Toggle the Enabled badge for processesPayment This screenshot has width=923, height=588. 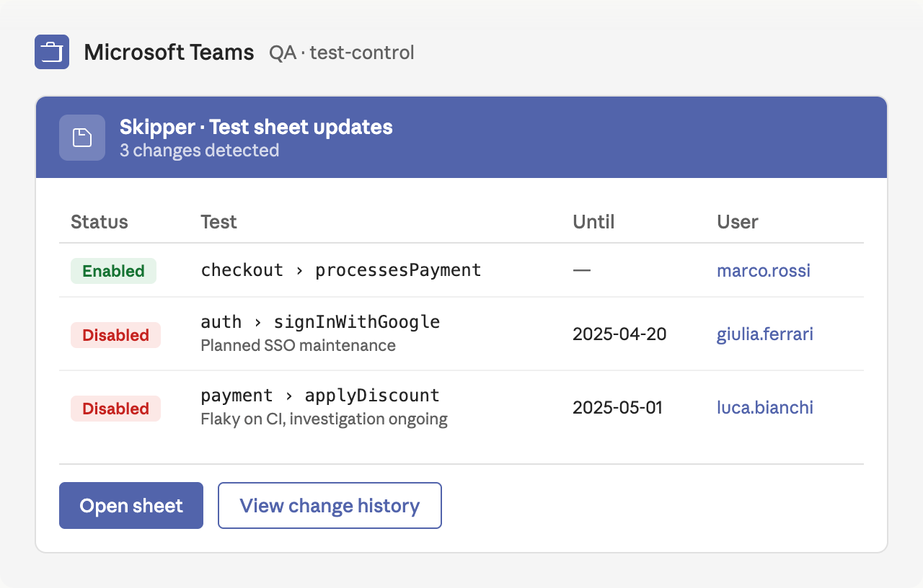coord(113,270)
